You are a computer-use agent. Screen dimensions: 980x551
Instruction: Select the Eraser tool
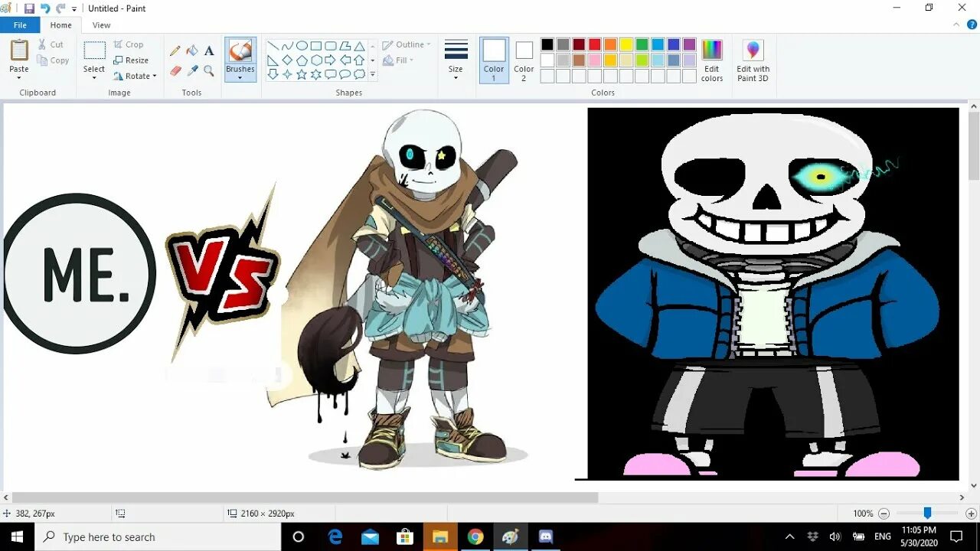click(x=175, y=70)
